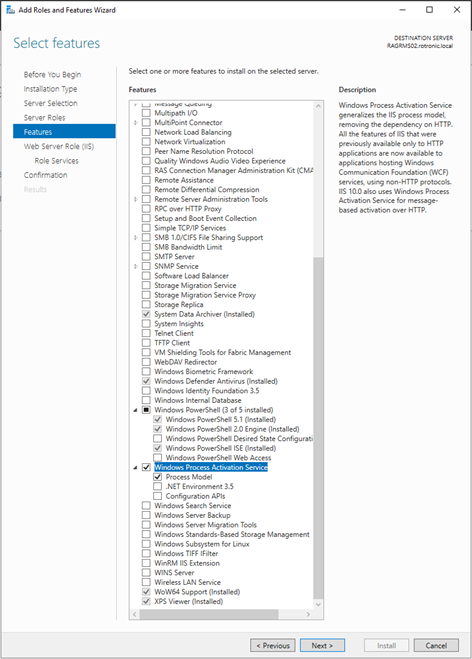Click the vertical scrollbar down arrow

tap(318, 604)
